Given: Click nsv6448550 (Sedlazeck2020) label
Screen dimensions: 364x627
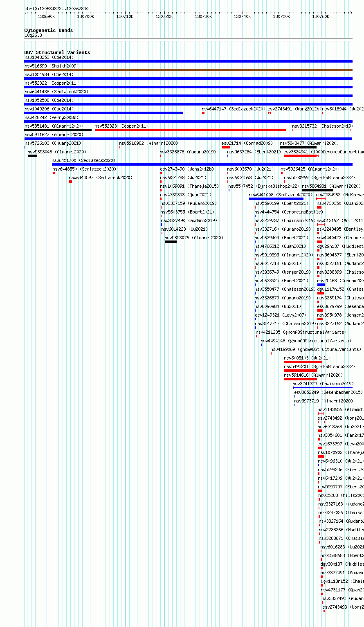Looking at the screenshot, I should coord(85,169).
